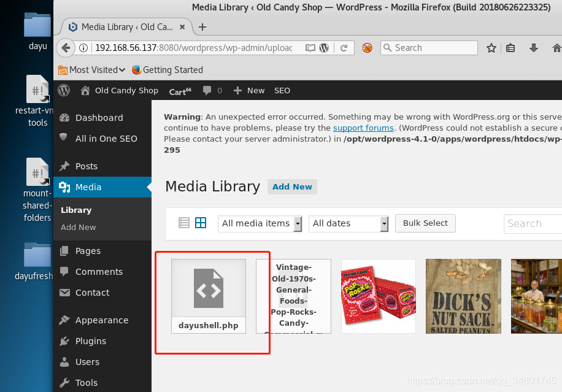Expand the All media items dropdown
Screen dimensions: 562x392
260,223
